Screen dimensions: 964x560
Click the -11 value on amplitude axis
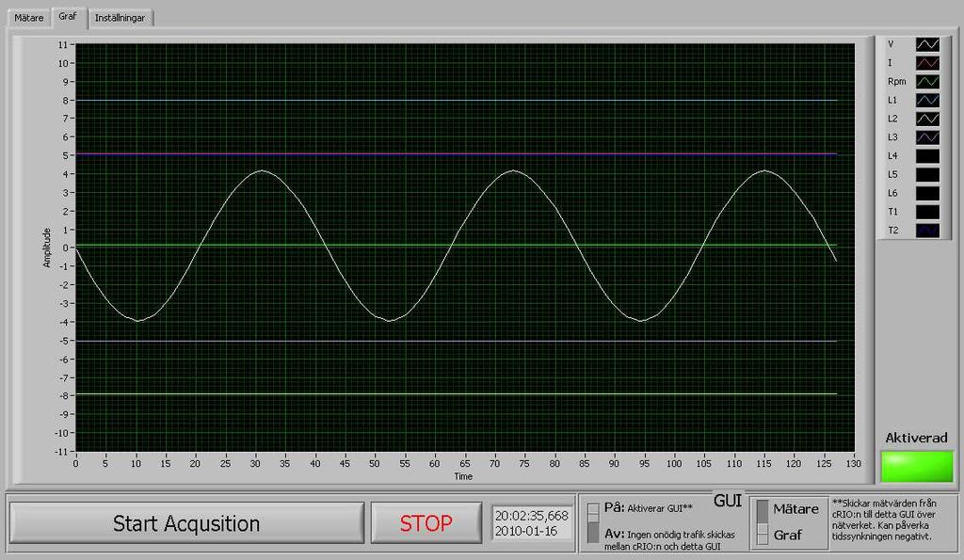point(61,452)
